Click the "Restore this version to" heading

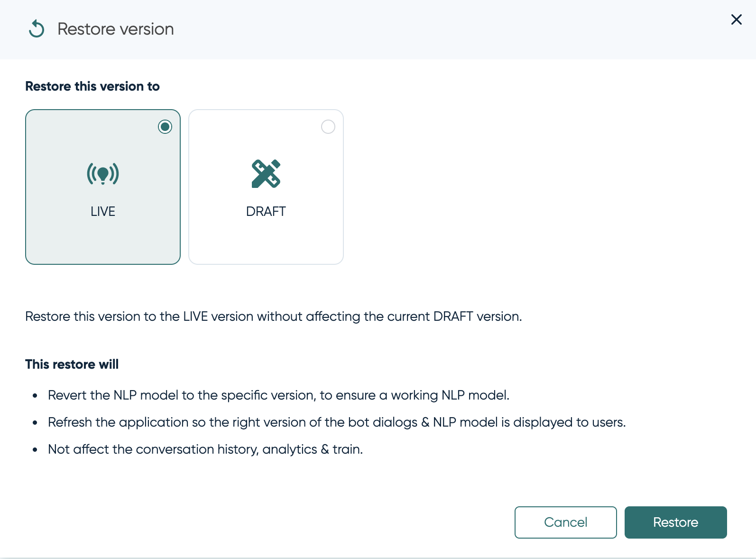92,86
